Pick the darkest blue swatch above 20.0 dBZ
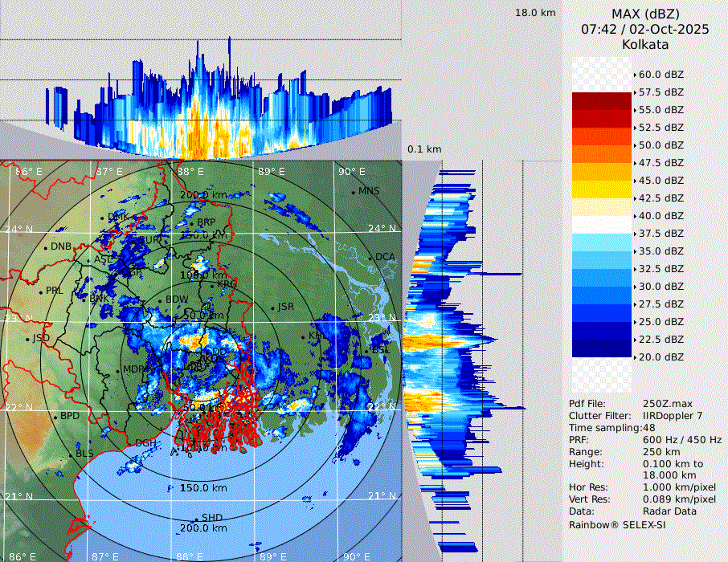This screenshot has height=562, width=728. pyautogui.click(x=602, y=348)
